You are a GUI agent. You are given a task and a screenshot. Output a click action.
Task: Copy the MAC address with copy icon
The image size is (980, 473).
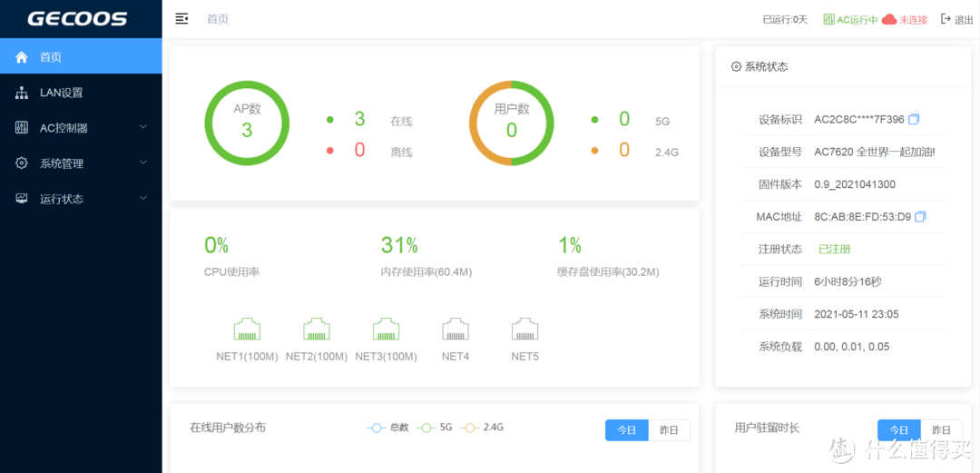pyautogui.click(x=920, y=217)
